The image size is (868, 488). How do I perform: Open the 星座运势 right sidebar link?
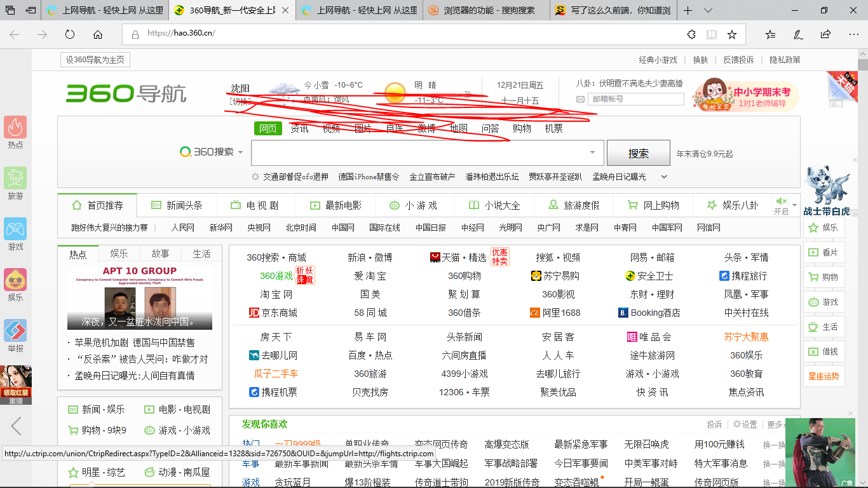[824, 376]
